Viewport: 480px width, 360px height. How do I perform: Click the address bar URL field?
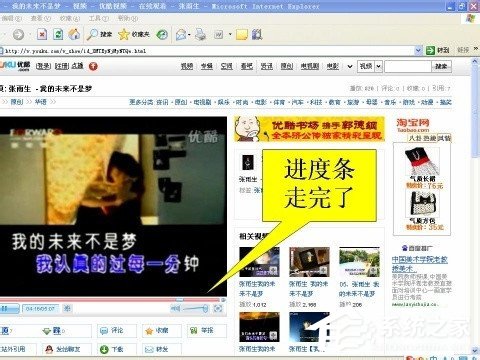(x=207, y=51)
